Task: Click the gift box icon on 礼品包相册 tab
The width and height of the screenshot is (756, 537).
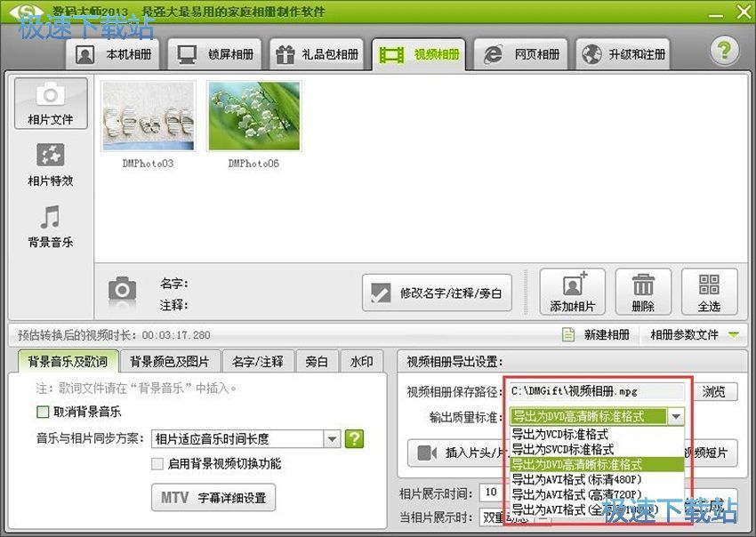Action: coord(285,54)
